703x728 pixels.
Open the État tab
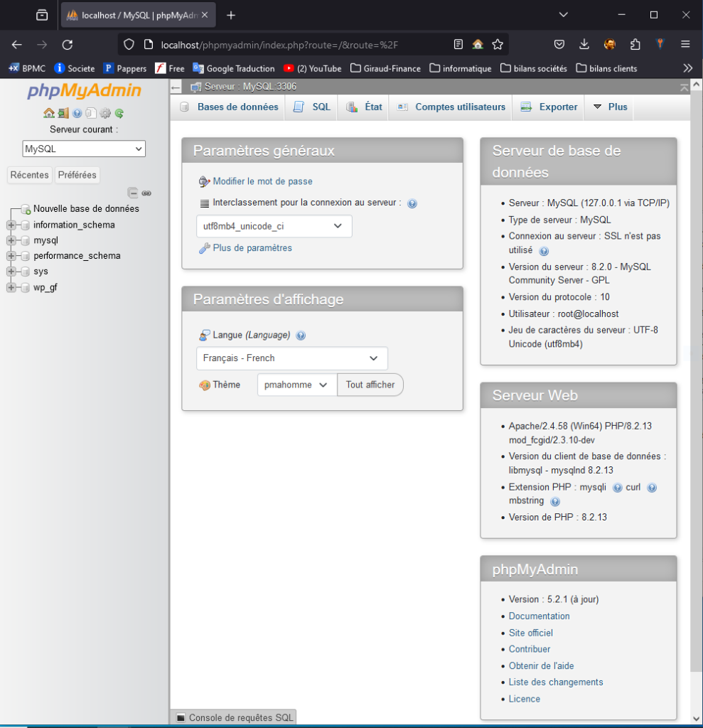(x=365, y=107)
